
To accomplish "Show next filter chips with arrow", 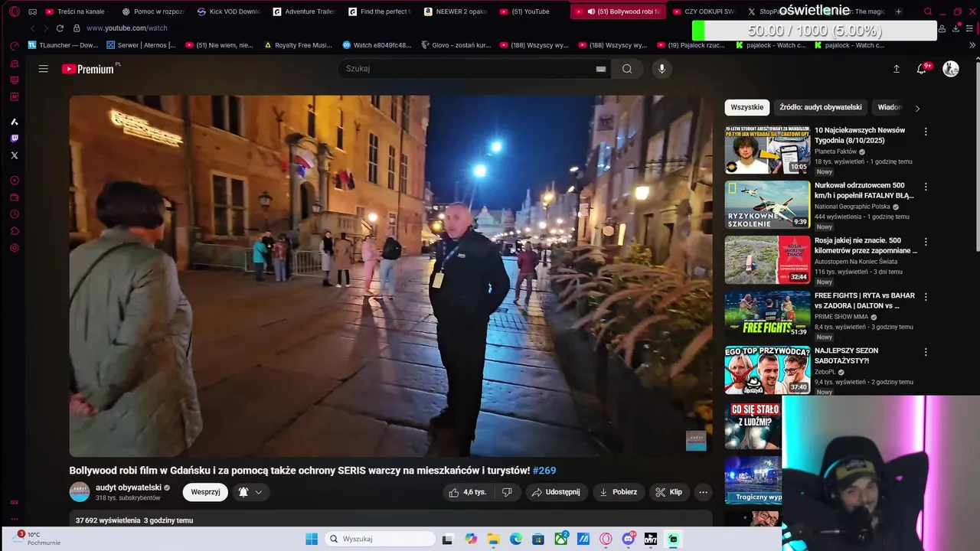I will [x=917, y=108].
